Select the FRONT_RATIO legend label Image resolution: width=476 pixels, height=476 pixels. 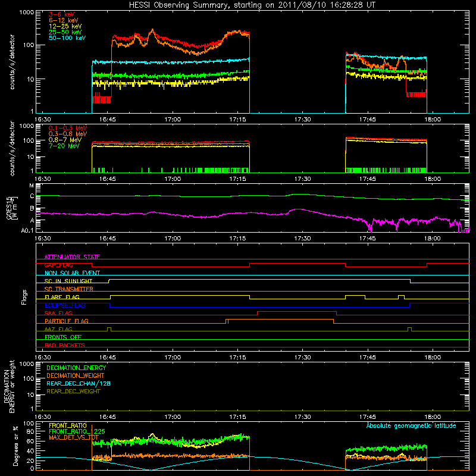click(68, 425)
